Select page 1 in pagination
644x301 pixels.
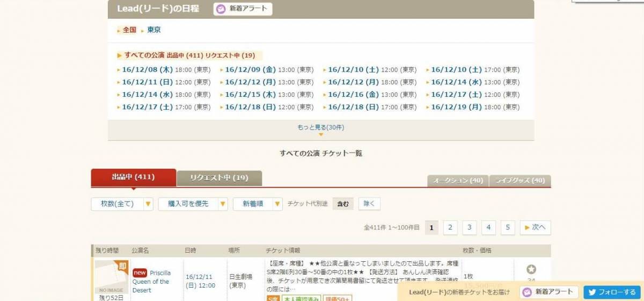pyautogui.click(x=431, y=228)
